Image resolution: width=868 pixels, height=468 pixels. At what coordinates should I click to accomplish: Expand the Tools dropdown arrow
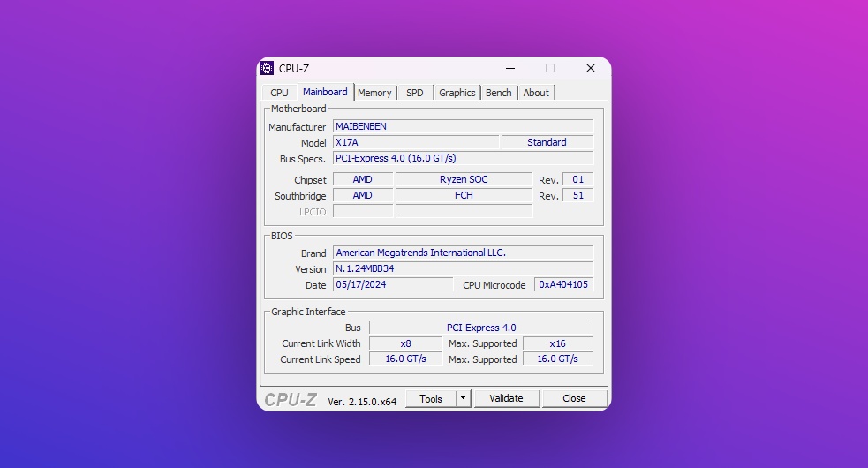click(x=464, y=398)
